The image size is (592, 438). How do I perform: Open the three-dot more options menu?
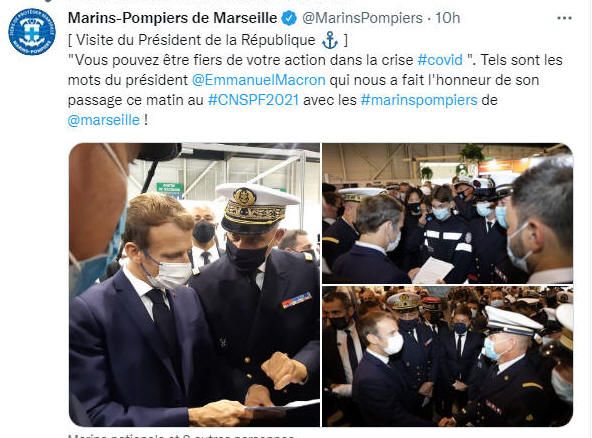[564, 18]
